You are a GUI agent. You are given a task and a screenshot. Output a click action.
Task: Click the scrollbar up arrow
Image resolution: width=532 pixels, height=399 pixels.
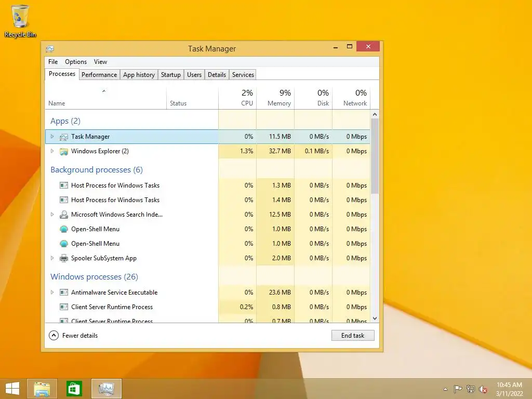point(375,115)
